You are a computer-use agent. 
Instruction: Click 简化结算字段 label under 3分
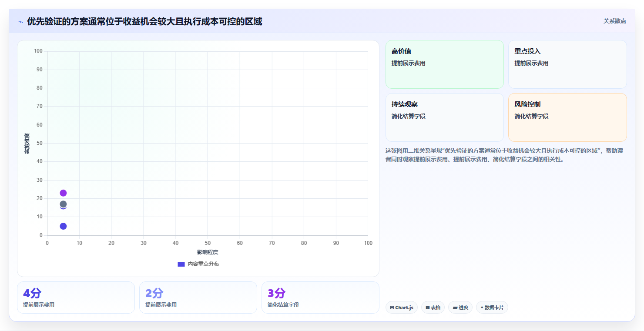pyautogui.click(x=283, y=305)
